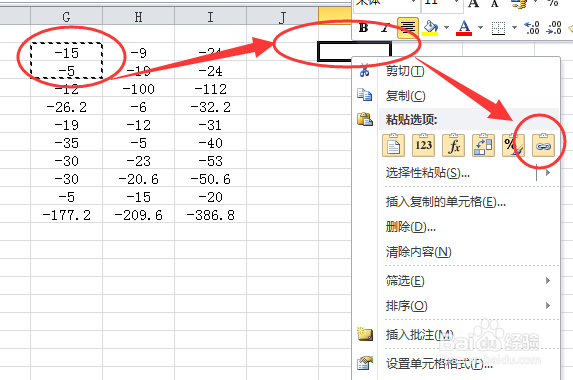Click cell containing -20.6
Screen dimensions: 573x380
point(138,179)
